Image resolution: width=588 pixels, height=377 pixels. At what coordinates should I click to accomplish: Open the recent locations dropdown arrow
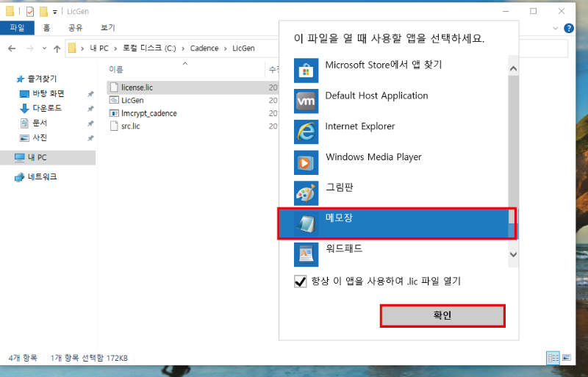44,48
